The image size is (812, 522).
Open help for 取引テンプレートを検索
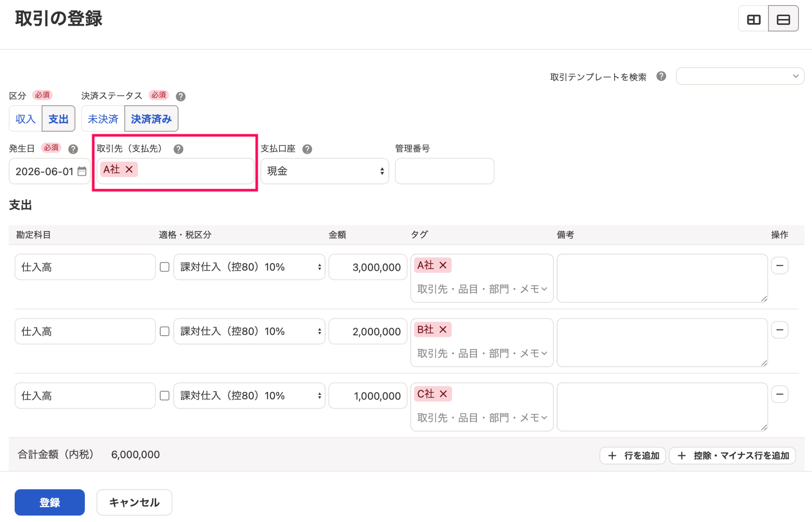point(661,76)
